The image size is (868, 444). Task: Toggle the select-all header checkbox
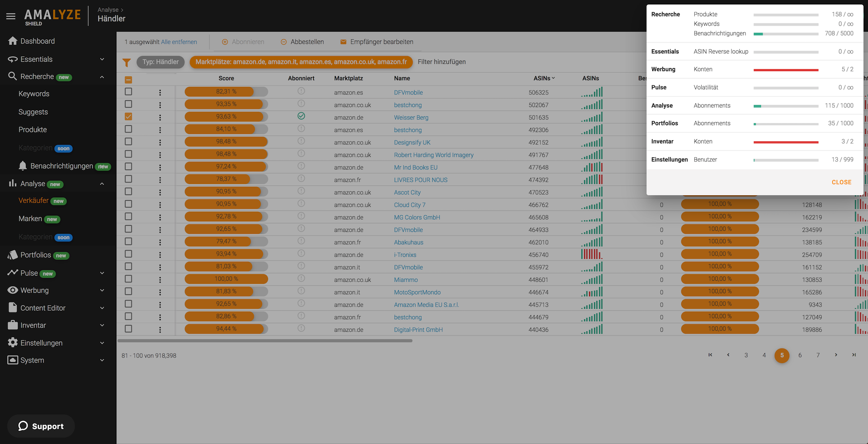128,80
